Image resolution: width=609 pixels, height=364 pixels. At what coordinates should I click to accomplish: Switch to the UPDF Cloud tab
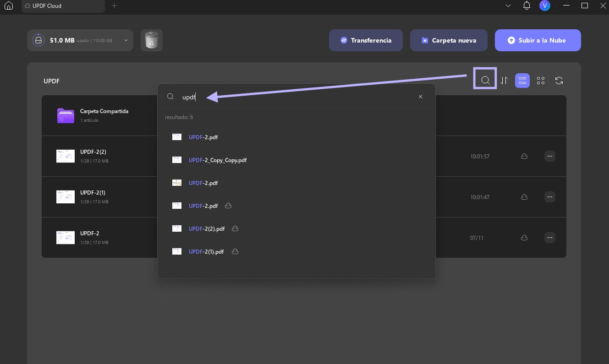pos(63,6)
